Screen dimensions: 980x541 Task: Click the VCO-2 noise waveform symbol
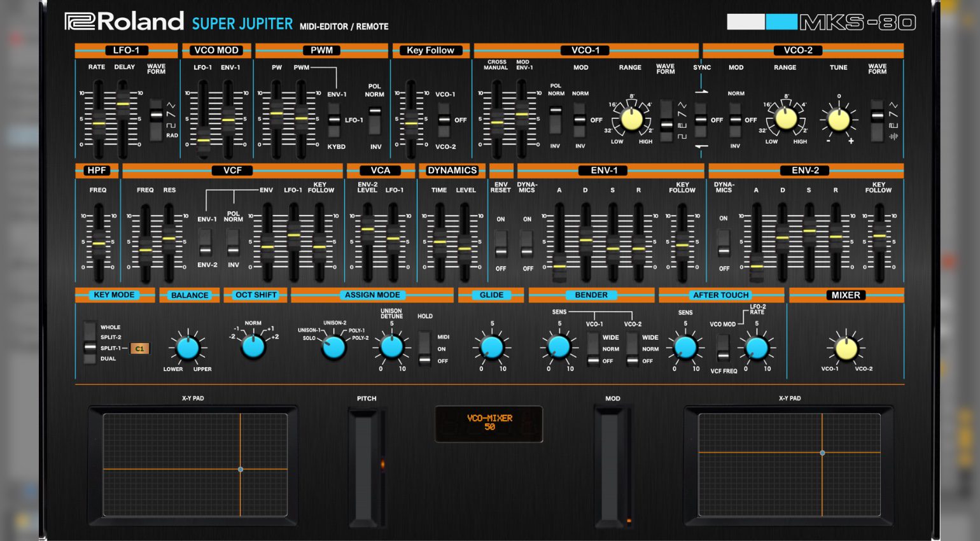click(x=893, y=136)
